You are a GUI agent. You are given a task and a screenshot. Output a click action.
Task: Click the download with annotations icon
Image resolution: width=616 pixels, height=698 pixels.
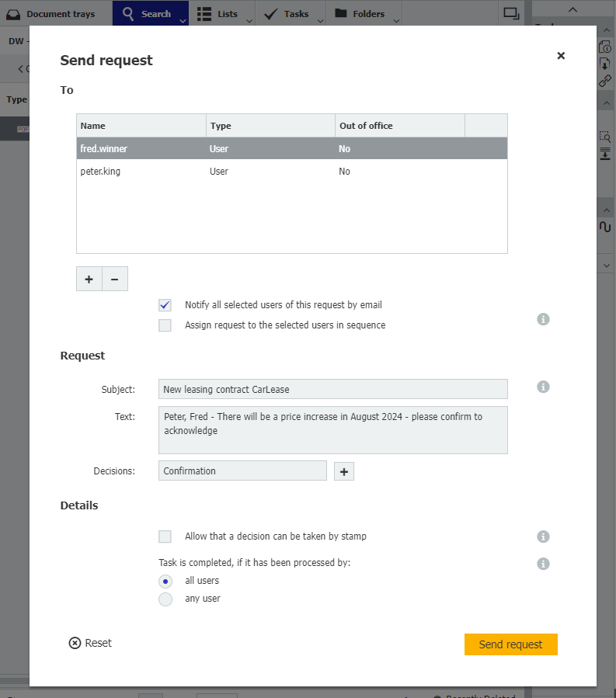coord(605,152)
